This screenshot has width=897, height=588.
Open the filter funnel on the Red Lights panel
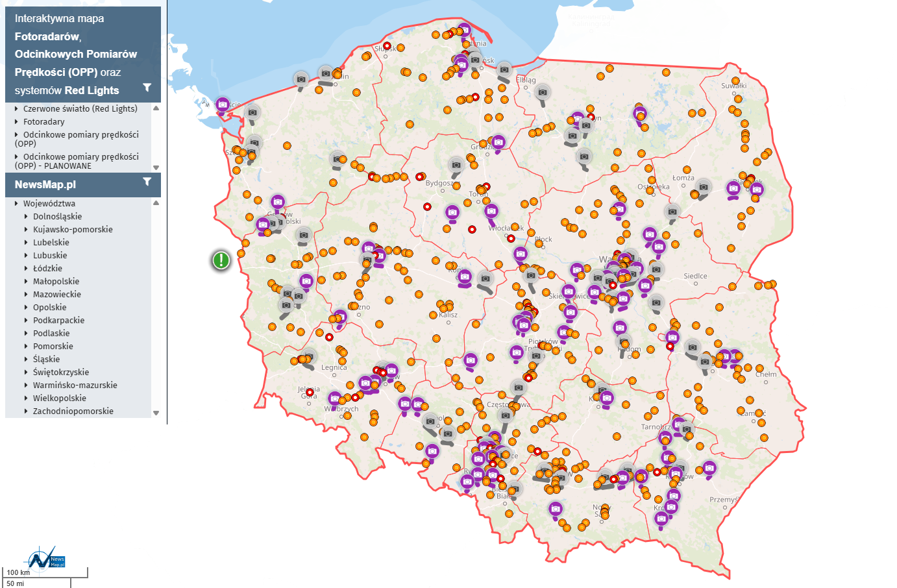tap(148, 86)
